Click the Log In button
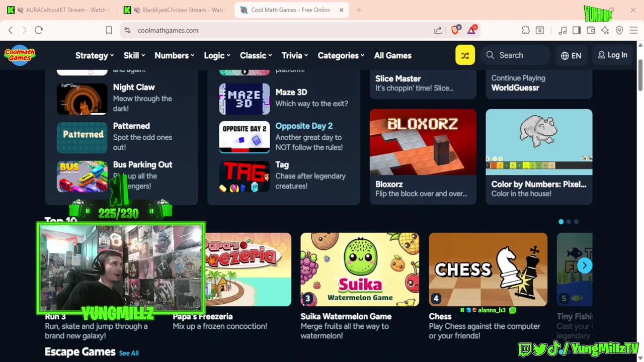 tap(612, 55)
